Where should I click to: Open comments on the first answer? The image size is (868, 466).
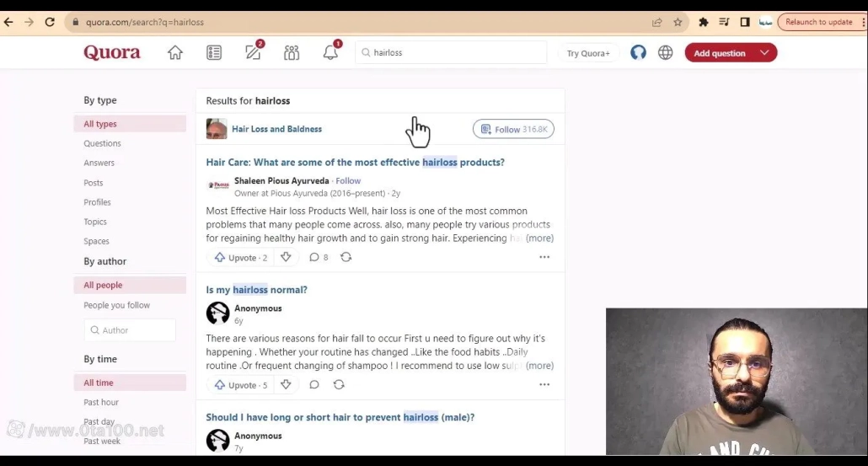click(x=319, y=257)
